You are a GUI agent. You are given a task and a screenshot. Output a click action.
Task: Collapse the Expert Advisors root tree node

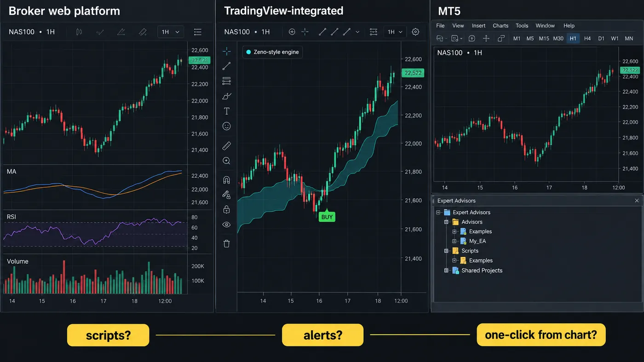tap(438, 213)
